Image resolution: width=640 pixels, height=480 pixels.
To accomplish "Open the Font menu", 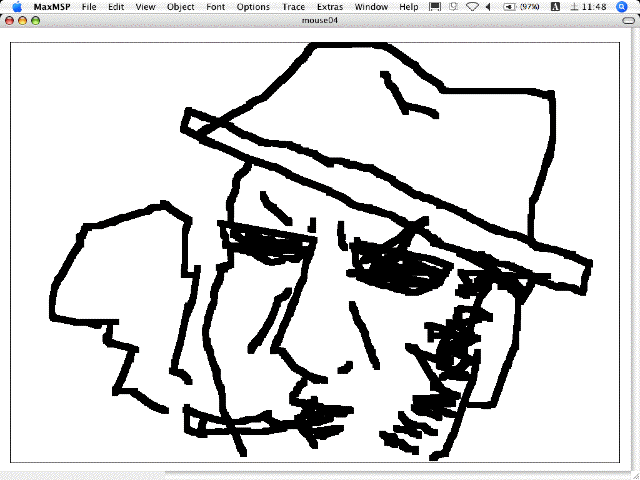I will click(216, 7).
